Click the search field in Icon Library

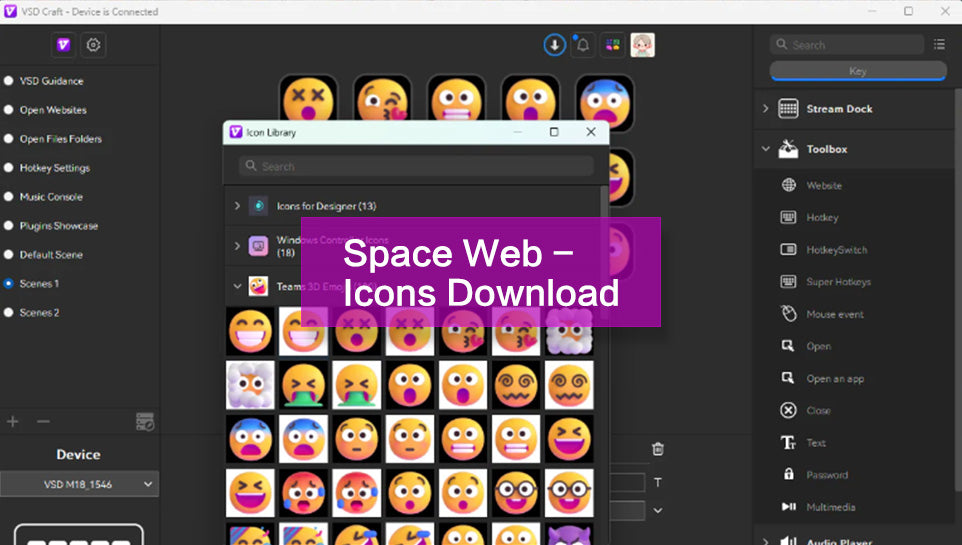[416, 166]
